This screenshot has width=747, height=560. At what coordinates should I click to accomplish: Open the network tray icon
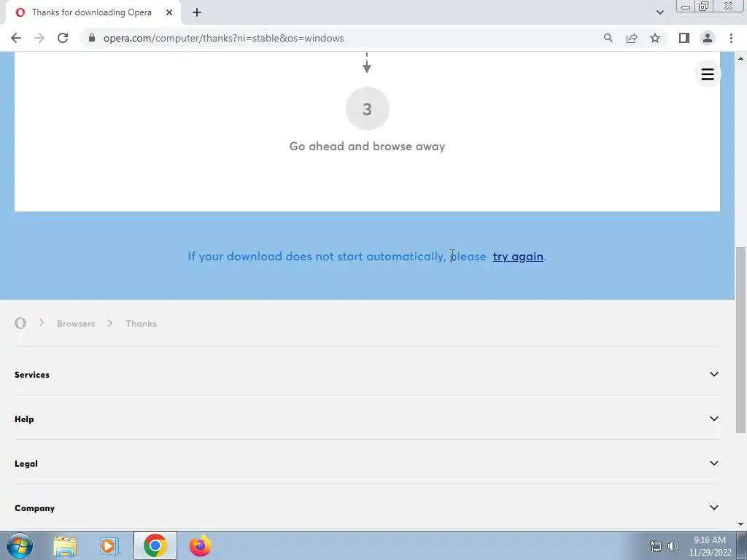[x=656, y=546]
